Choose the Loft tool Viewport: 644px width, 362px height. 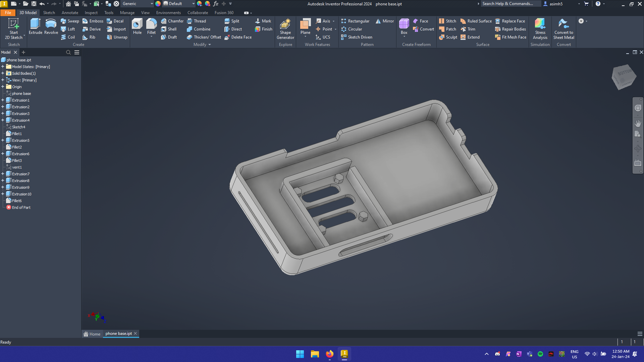pyautogui.click(x=68, y=29)
